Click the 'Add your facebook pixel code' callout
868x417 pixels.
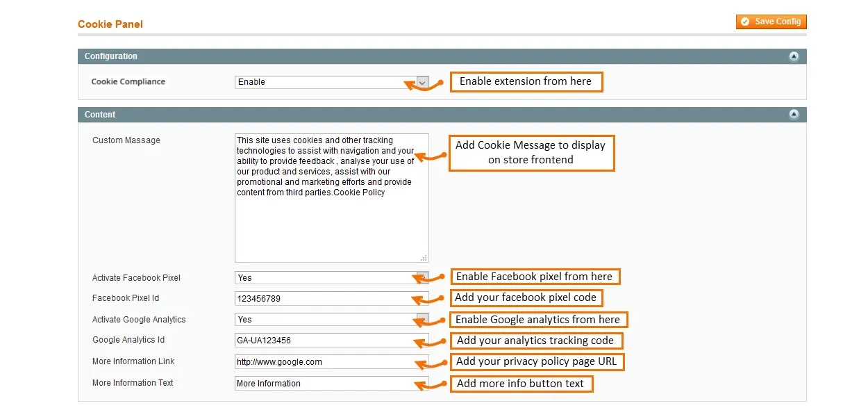(526, 297)
